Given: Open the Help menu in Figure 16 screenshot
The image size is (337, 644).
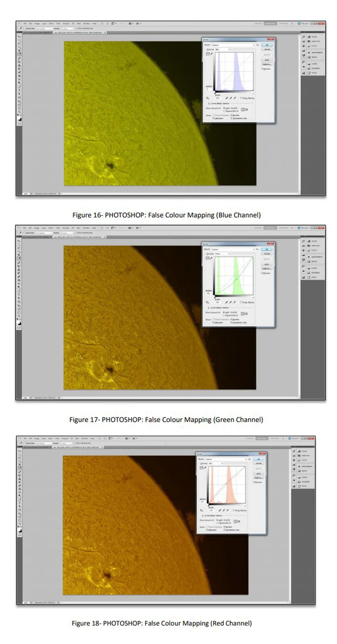Looking at the screenshot, I should pos(94,23).
